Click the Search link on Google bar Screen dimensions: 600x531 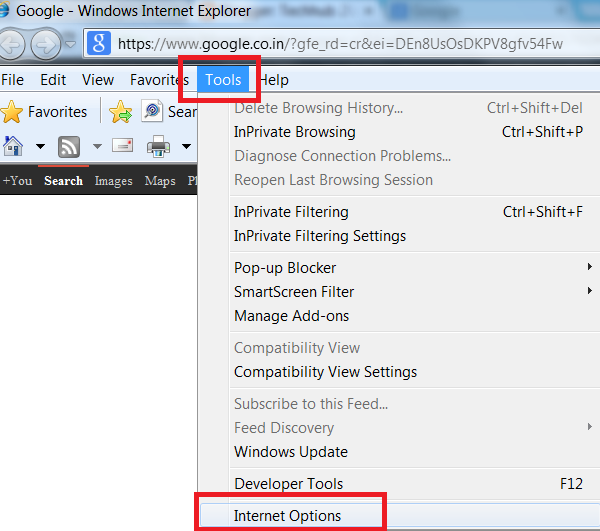point(64,181)
